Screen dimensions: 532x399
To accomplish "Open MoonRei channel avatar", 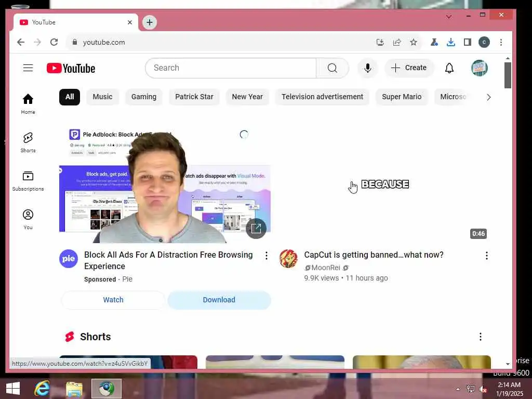I will [288, 259].
